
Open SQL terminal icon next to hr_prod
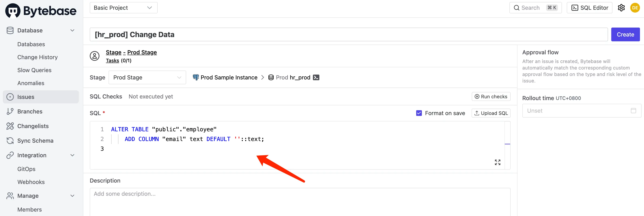[316, 77]
